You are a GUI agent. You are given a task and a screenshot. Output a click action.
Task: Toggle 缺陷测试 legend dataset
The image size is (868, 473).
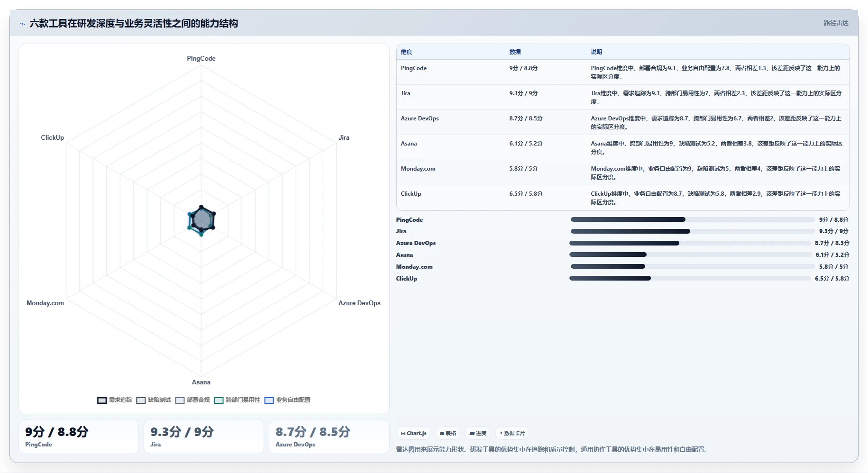click(154, 400)
